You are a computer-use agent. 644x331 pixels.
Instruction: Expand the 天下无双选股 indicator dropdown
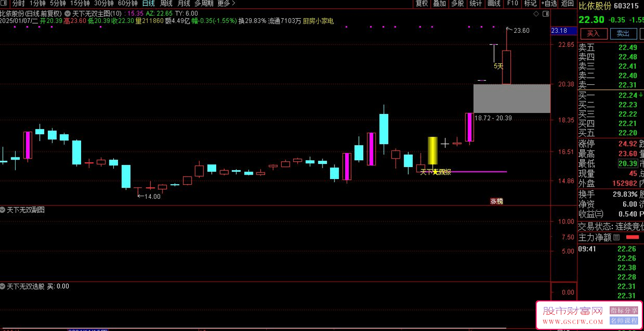pos(3,286)
